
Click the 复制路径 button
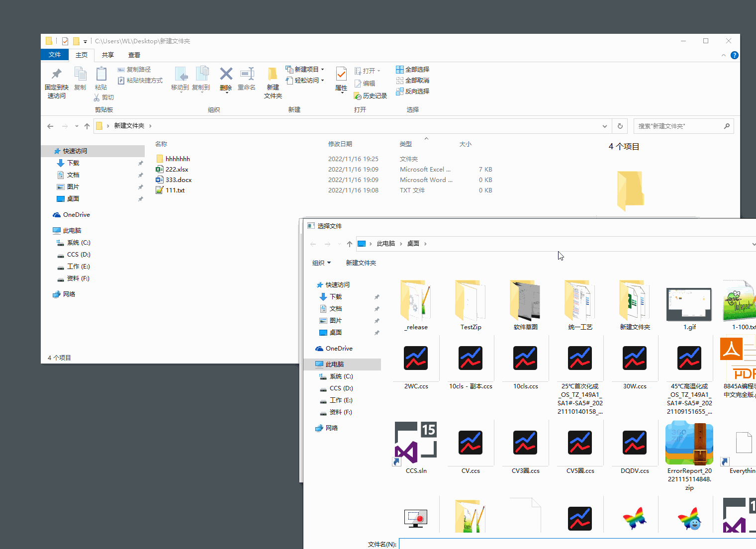pos(134,70)
